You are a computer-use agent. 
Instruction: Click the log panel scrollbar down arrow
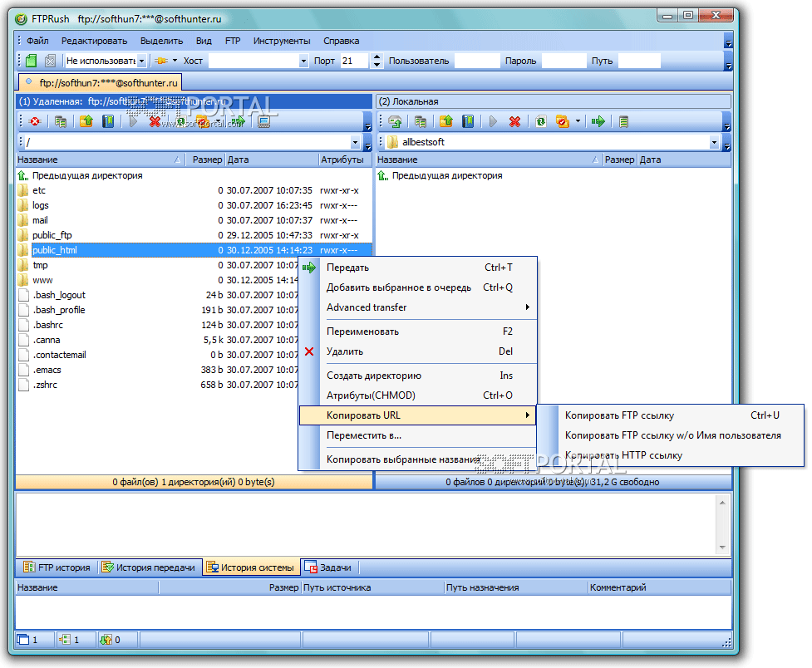click(x=722, y=548)
